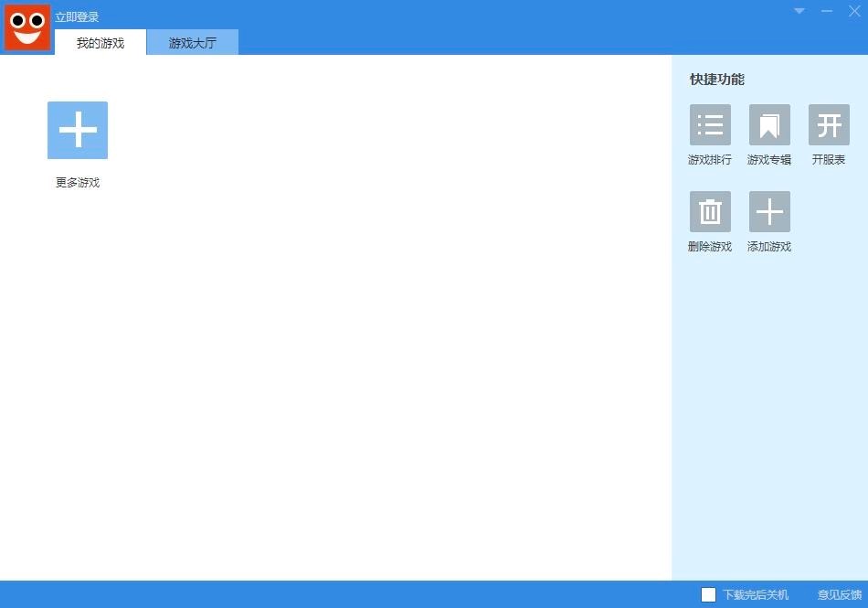868x608 pixels.
Task: Click the 更多游戏 text label
Action: point(78,183)
